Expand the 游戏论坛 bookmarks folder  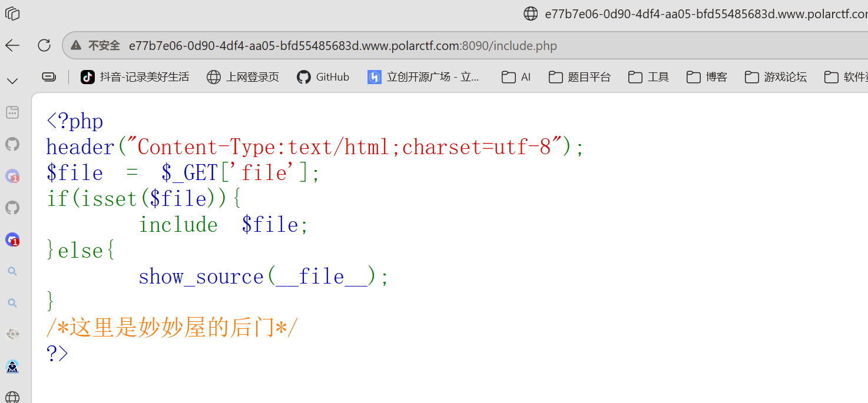pyautogui.click(x=776, y=76)
